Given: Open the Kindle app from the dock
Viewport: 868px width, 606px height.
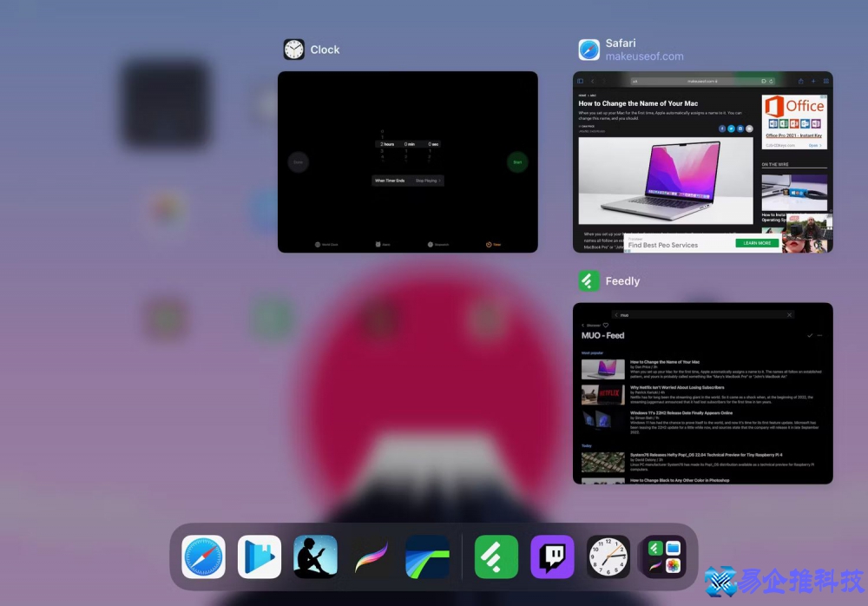Looking at the screenshot, I should tap(315, 557).
